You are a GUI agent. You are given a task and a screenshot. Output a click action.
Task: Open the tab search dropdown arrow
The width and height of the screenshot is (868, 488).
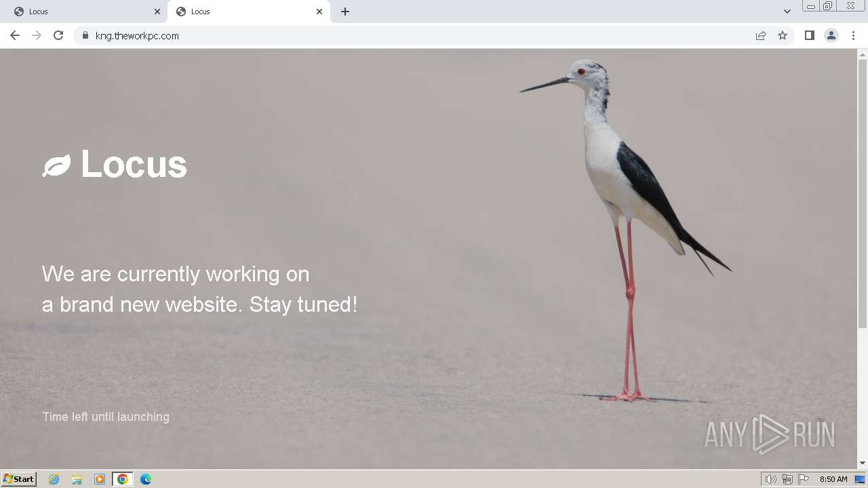tap(787, 12)
